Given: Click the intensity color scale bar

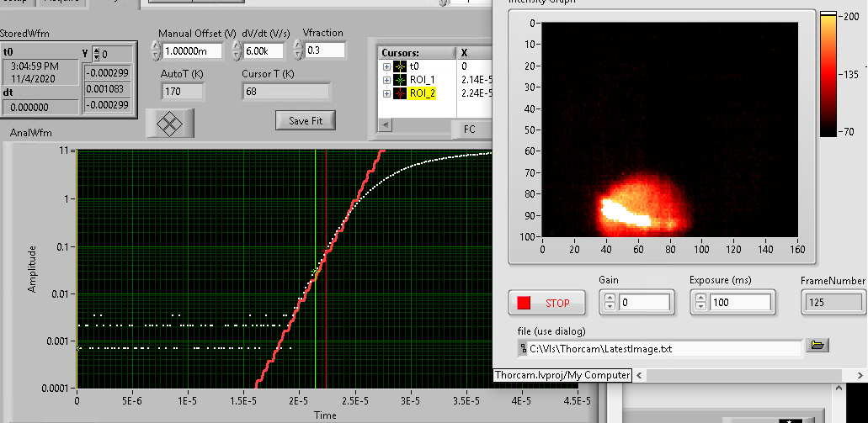Looking at the screenshot, I should pos(828,74).
